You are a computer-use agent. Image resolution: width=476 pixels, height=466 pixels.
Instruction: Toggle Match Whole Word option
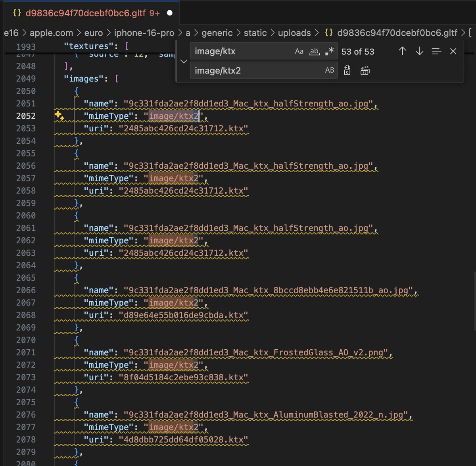click(x=314, y=51)
